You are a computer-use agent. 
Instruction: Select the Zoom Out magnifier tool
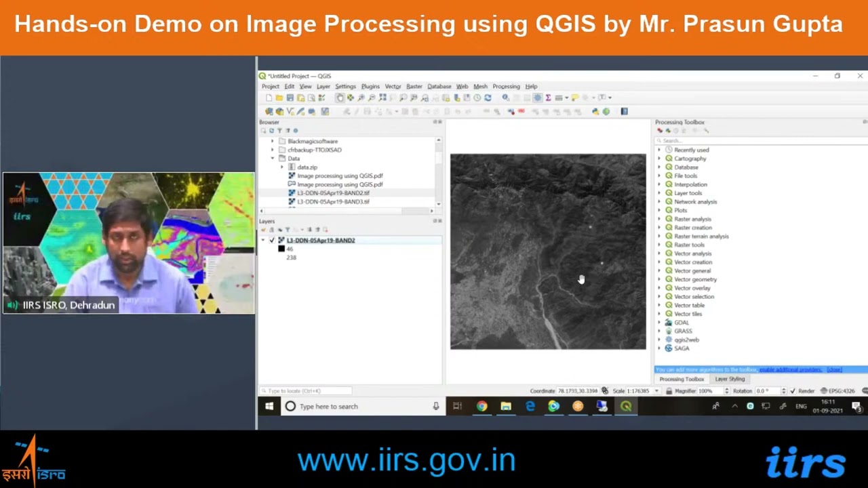372,98
